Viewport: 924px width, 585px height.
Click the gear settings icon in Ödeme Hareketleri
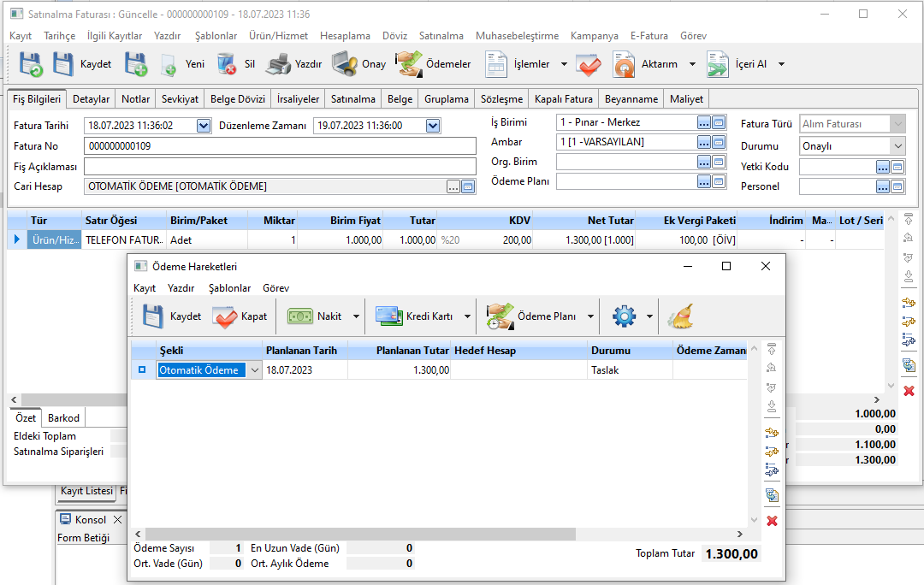click(624, 316)
